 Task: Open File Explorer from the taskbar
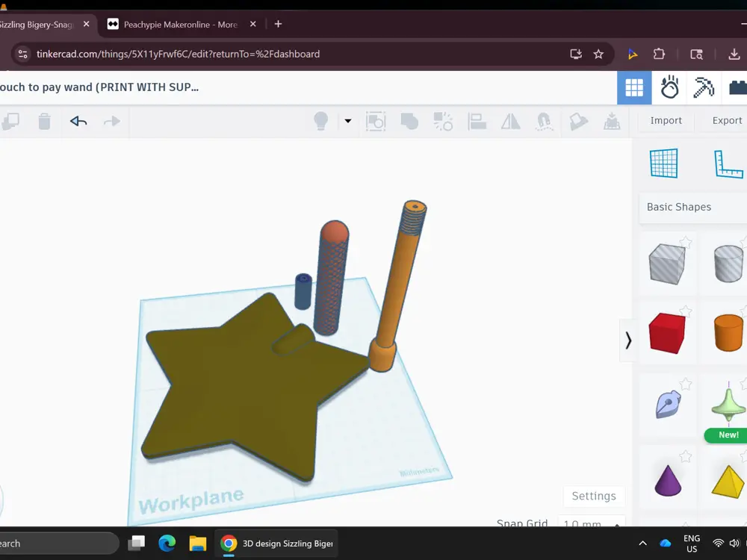point(198,544)
